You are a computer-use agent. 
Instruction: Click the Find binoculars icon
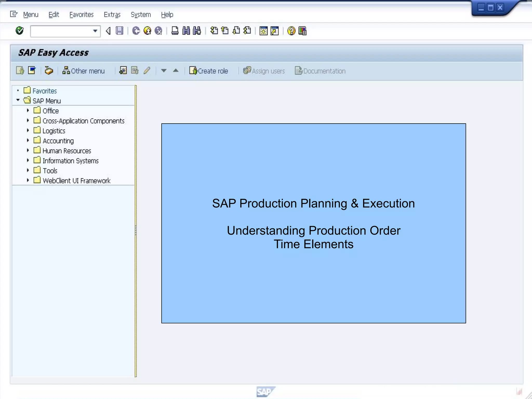(x=186, y=31)
